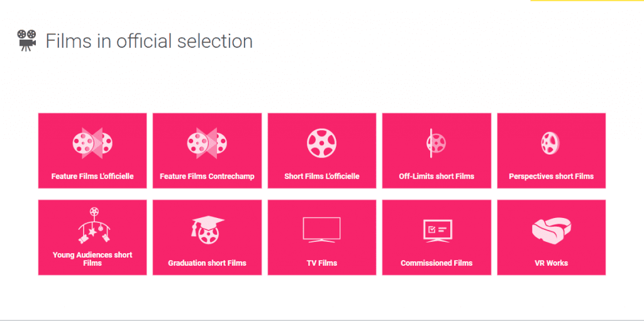Go to Short Films L'officielle text label
This screenshot has height=321, width=644.
click(x=321, y=177)
